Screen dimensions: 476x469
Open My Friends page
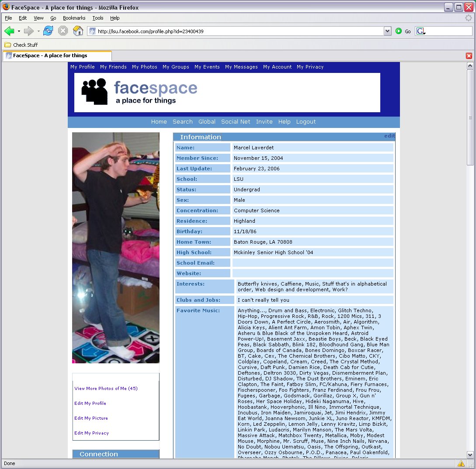tap(113, 67)
